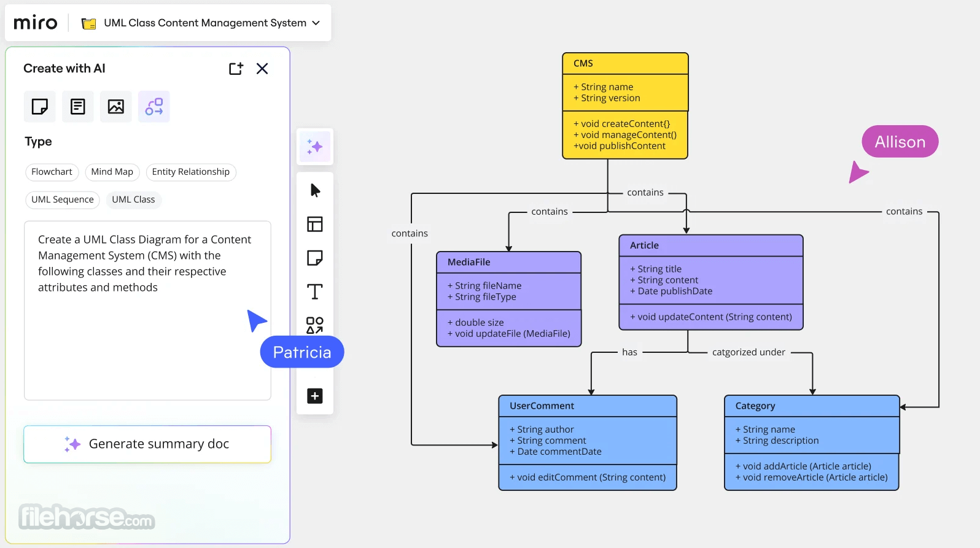Click '+ Date publishDate' in Article
Screen dimensions: 980x548
pyautogui.click(x=671, y=291)
